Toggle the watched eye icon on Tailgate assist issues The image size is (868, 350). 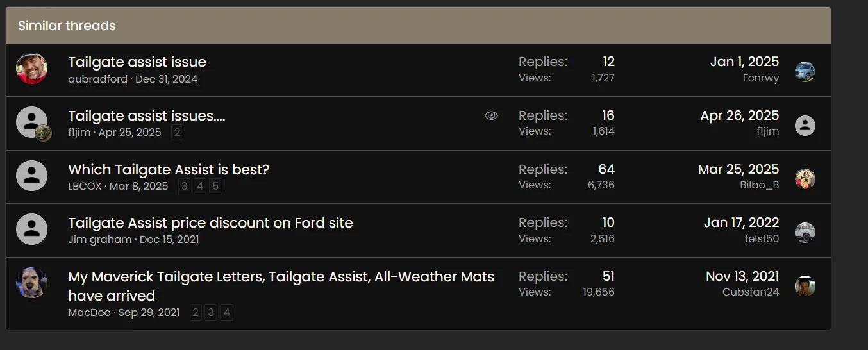point(491,115)
